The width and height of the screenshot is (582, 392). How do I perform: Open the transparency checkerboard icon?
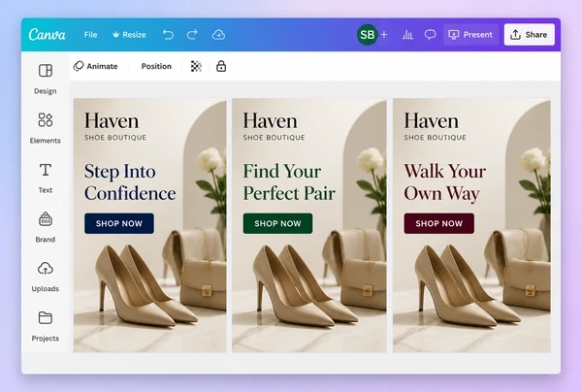[196, 66]
